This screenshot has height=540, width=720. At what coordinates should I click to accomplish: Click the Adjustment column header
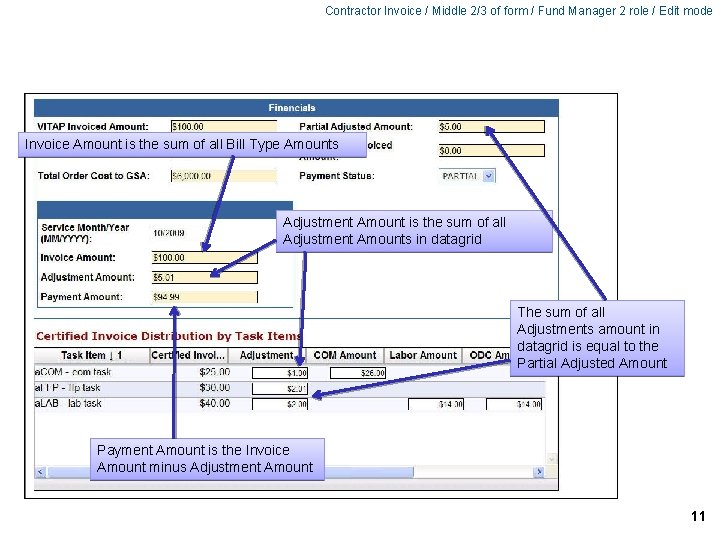(x=267, y=355)
